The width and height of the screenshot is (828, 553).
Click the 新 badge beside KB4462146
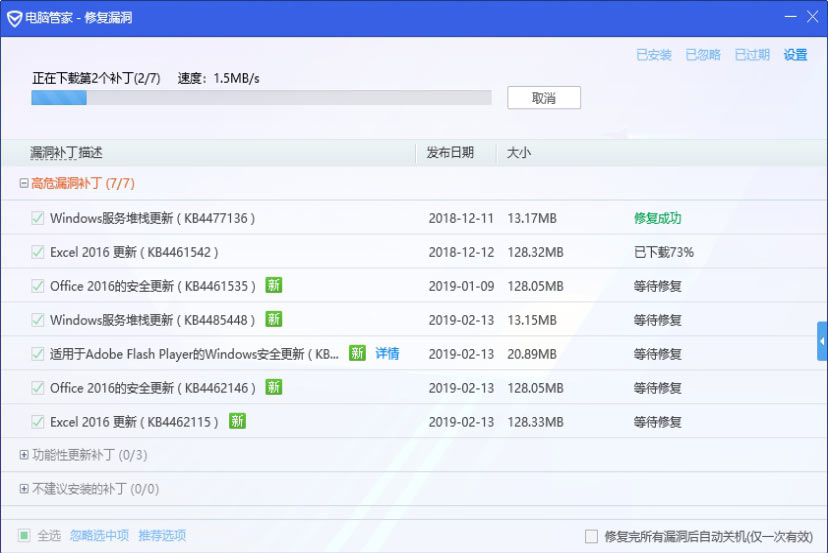pyautogui.click(x=273, y=387)
